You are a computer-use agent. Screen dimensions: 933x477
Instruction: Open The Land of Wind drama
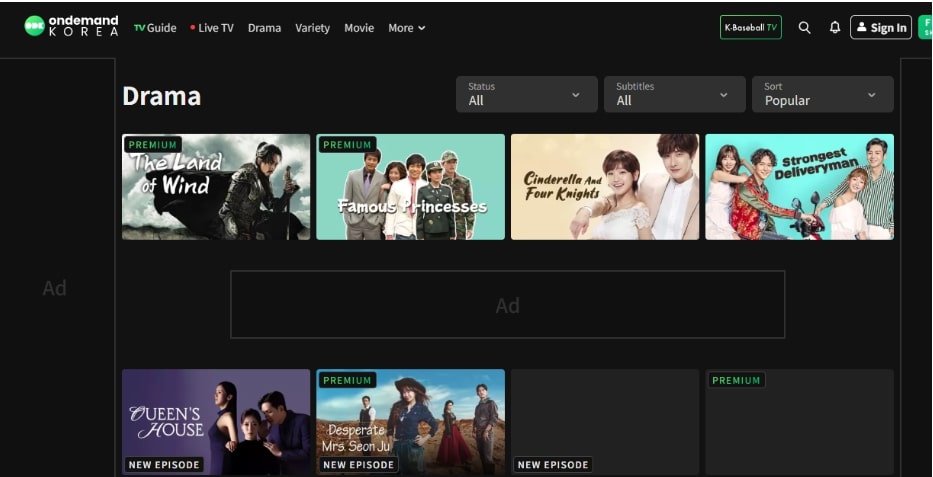[x=216, y=187]
